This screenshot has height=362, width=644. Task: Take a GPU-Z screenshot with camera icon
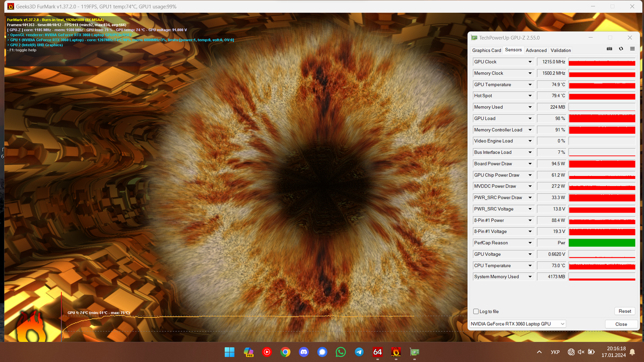609,49
